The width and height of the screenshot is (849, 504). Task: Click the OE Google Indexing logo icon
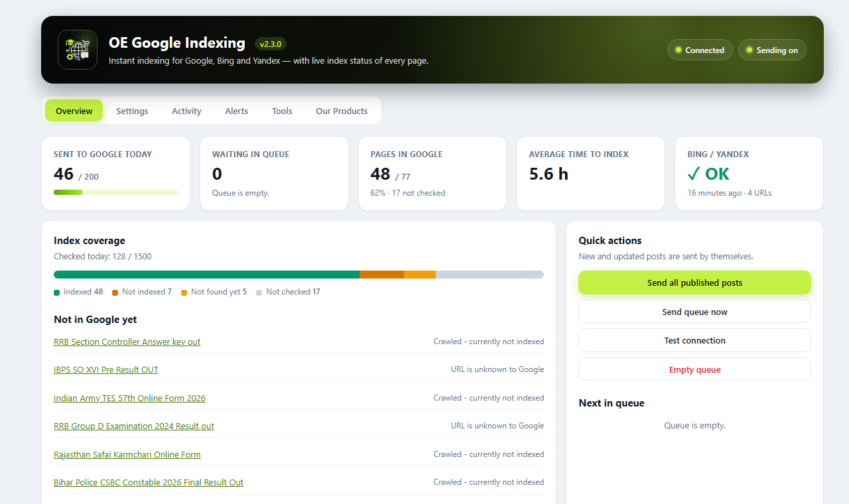78,50
